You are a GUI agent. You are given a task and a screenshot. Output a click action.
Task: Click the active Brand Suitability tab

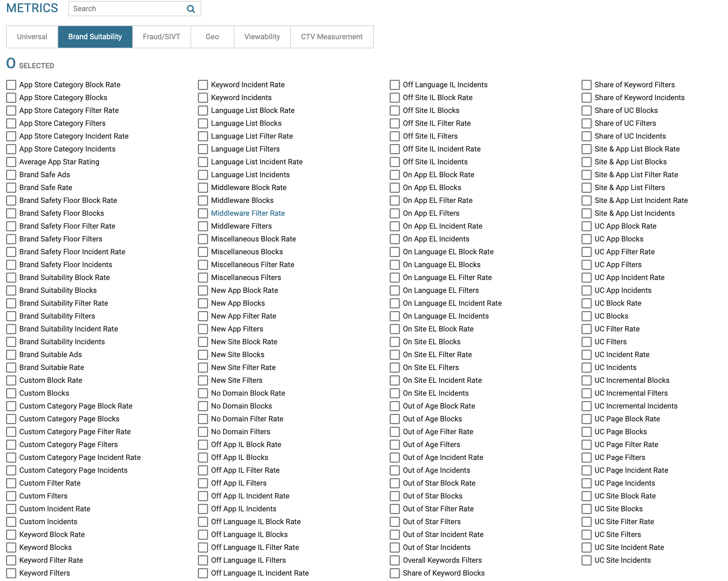pos(95,37)
